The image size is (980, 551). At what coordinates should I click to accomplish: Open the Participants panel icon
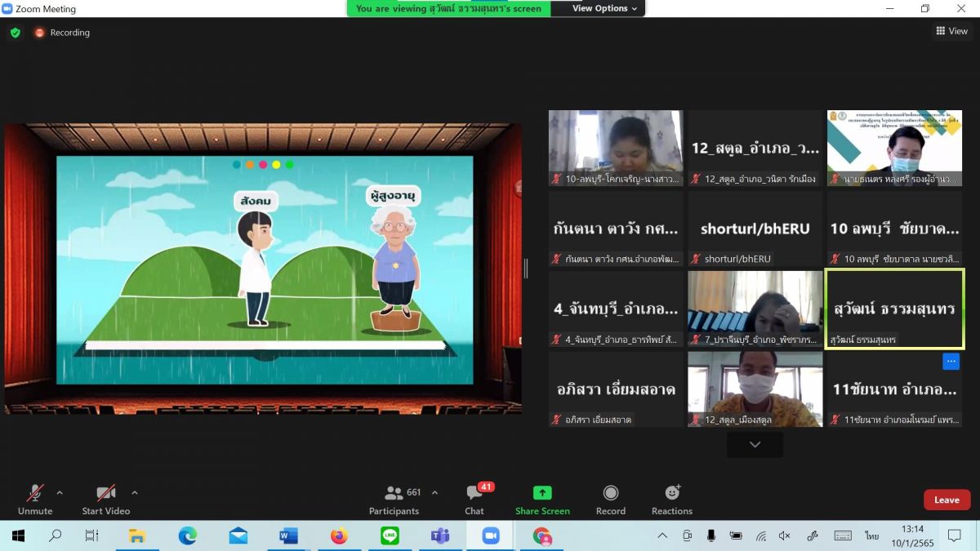pyautogui.click(x=394, y=493)
